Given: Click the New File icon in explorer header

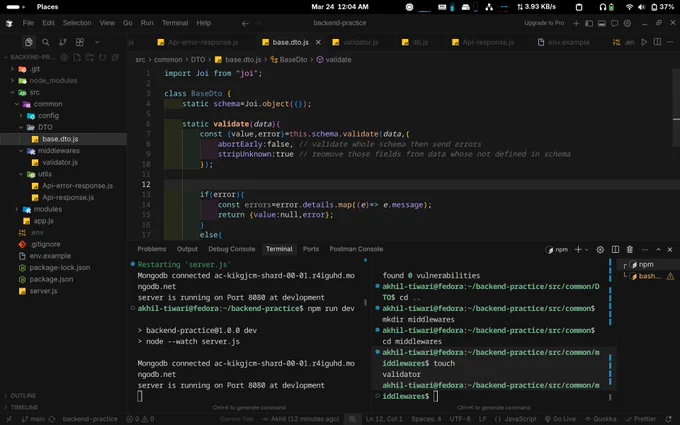Looking at the screenshot, I should tap(77, 57).
